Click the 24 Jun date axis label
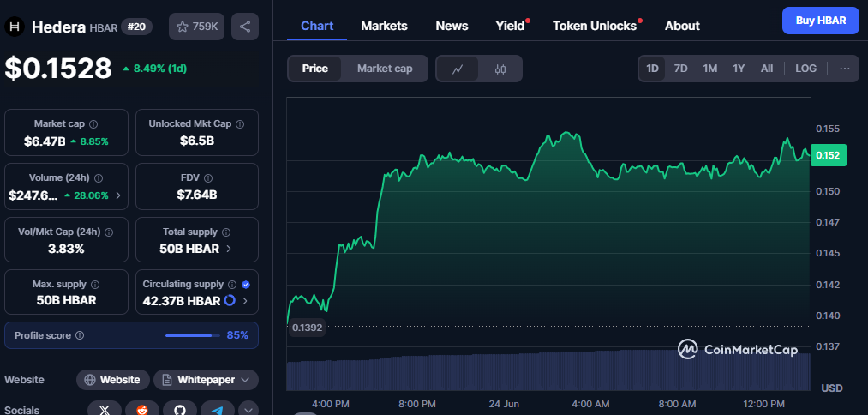868x415 pixels. pyautogui.click(x=505, y=404)
